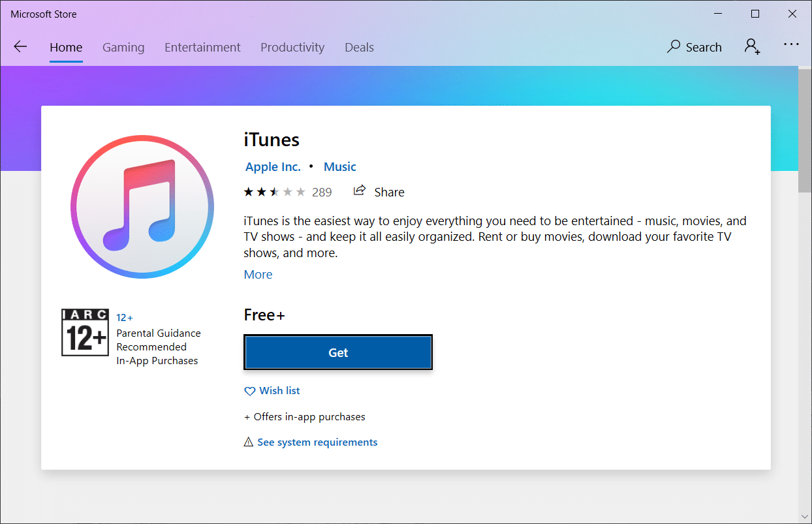This screenshot has width=812, height=524.
Task: Open the Search magnifier
Action: 674,47
